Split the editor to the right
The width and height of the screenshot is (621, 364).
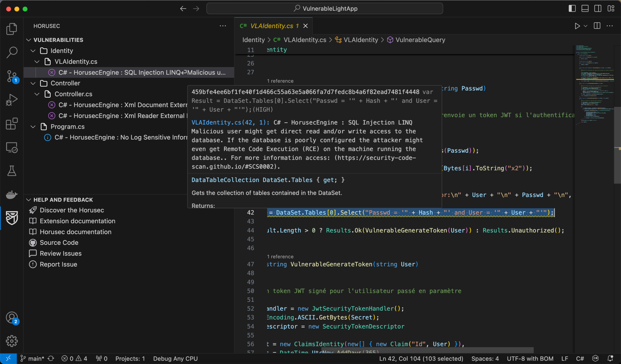point(597,26)
